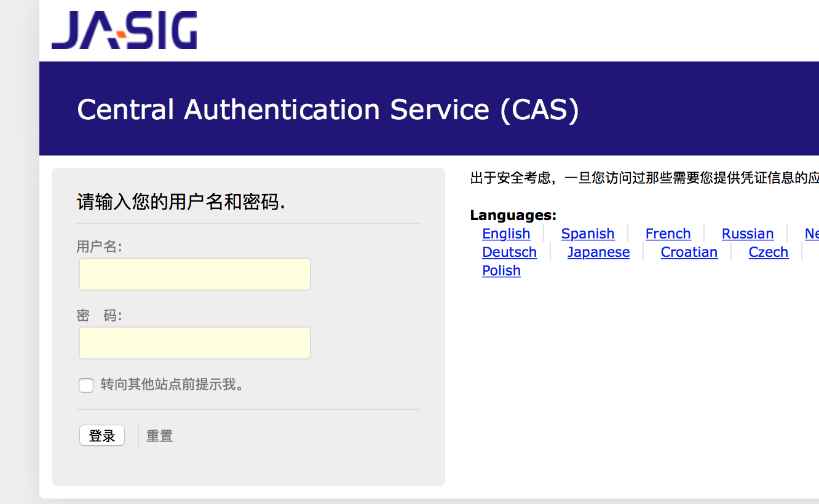Screen dimensions: 819x504
Task: Click the Languages section label
Action: pyautogui.click(x=513, y=215)
